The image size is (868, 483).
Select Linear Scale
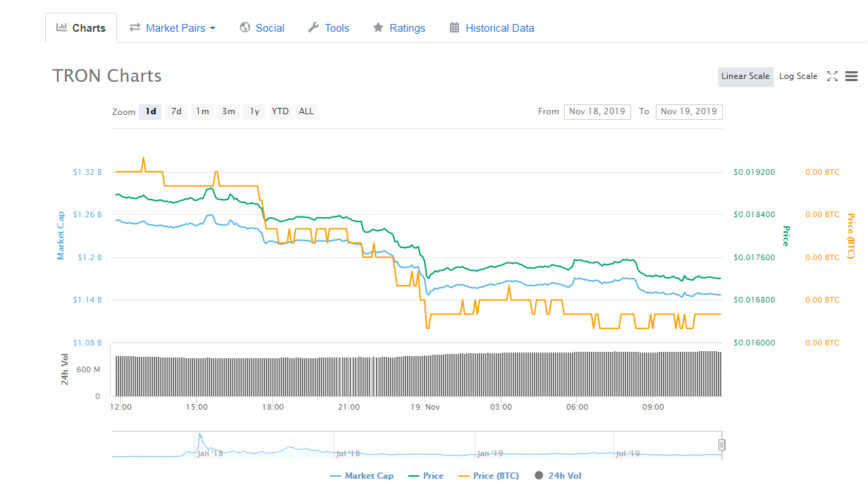pyautogui.click(x=745, y=76)
